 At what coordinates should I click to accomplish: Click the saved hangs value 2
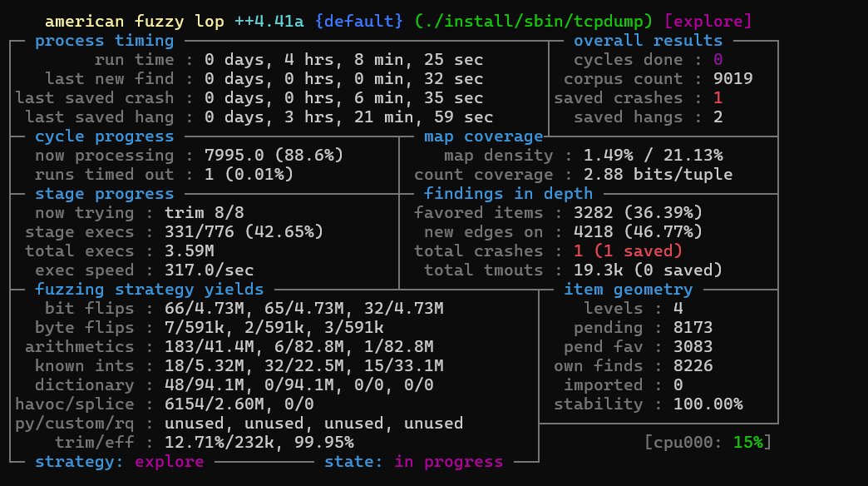(718, 117)
